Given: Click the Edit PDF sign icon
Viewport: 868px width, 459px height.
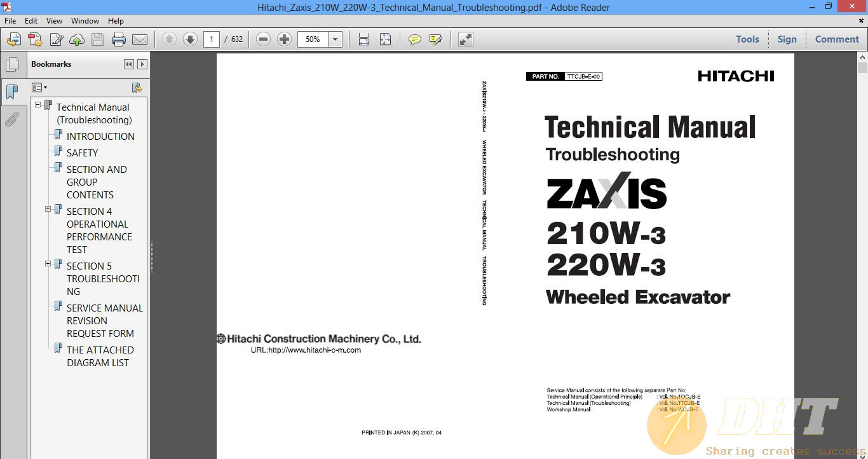Looking at the screenshot, I should click(x=56, y=39).
